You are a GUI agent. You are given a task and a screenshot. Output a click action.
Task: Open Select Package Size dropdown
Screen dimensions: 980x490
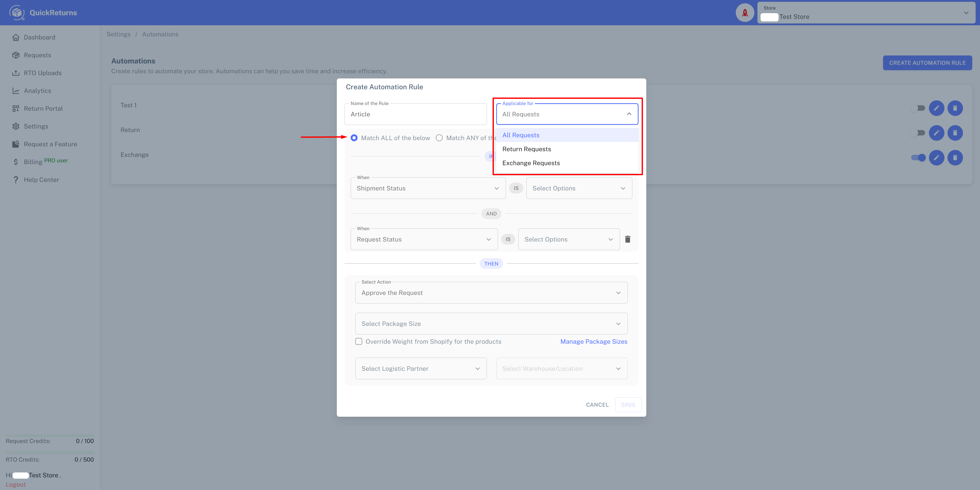tap(491, 324)
